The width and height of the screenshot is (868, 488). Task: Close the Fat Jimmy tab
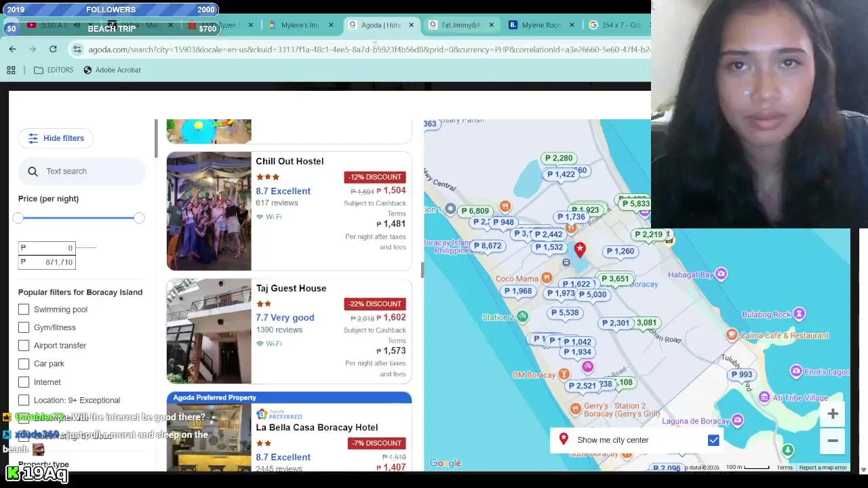[x=491, y=25]
